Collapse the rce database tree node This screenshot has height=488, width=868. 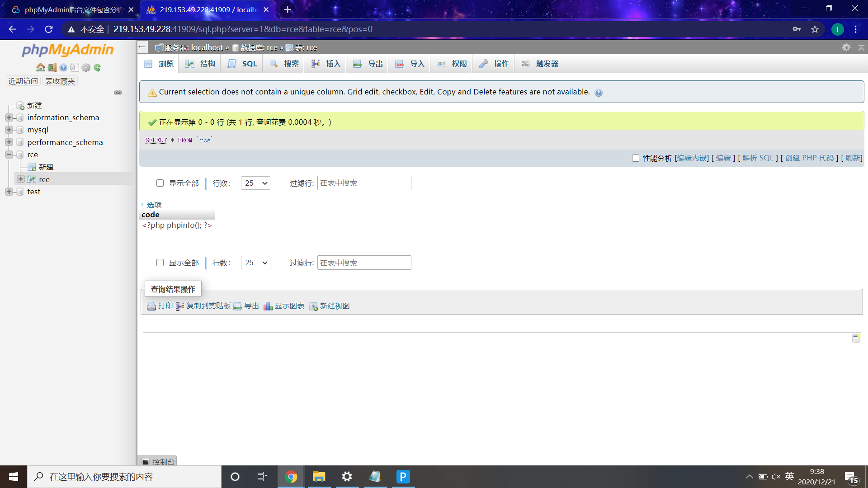pos(9,155)
